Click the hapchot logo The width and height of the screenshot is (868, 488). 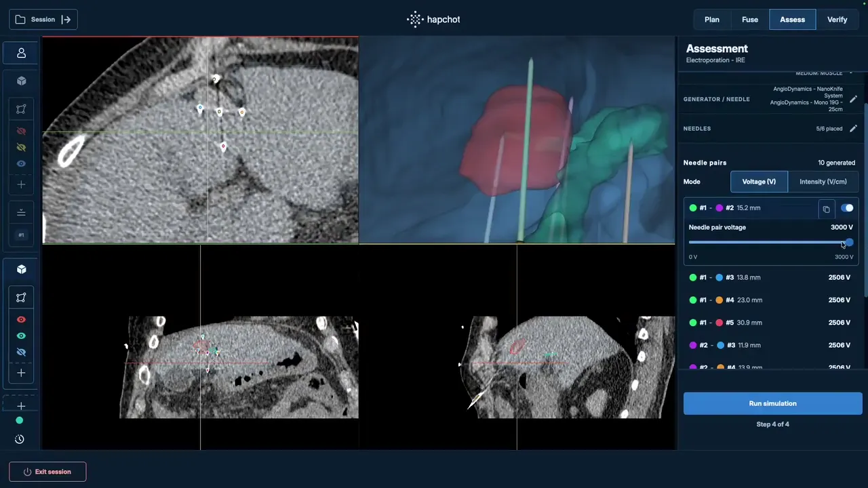coord(433,20)
